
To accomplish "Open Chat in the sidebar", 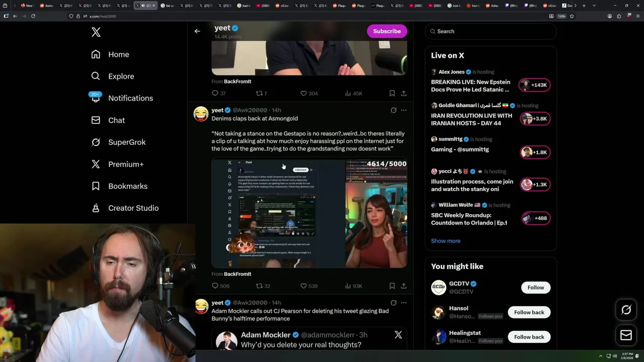I will click(108, 120).
